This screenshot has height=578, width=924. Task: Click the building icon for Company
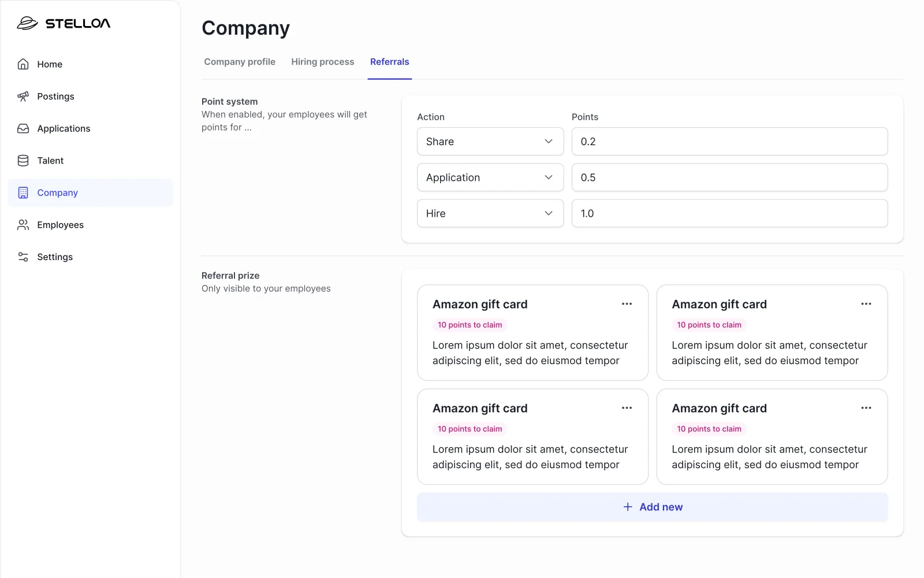tap(23, 192)
